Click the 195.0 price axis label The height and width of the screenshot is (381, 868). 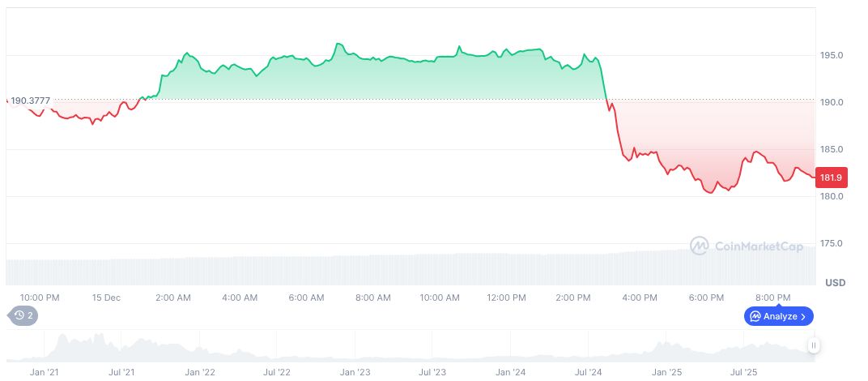(x=832, y=55)
